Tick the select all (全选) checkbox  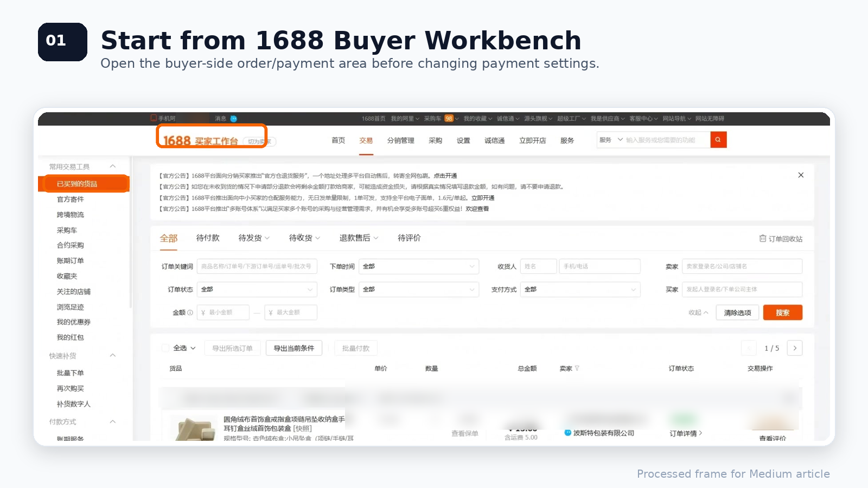tap(165, 348)
